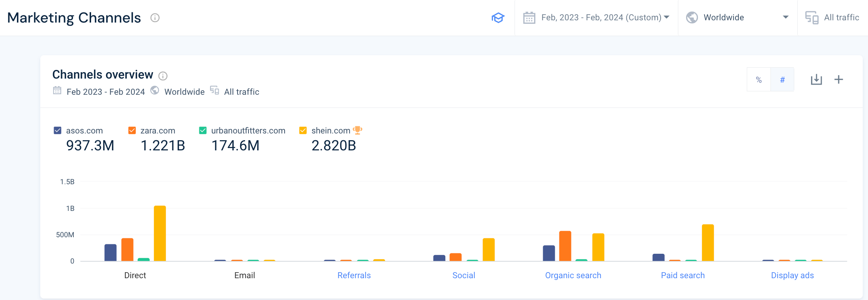The width and height of the screenshot is (868, 300).
Task: Click small devices icon in overview subtitle
Action: (215, 90)
